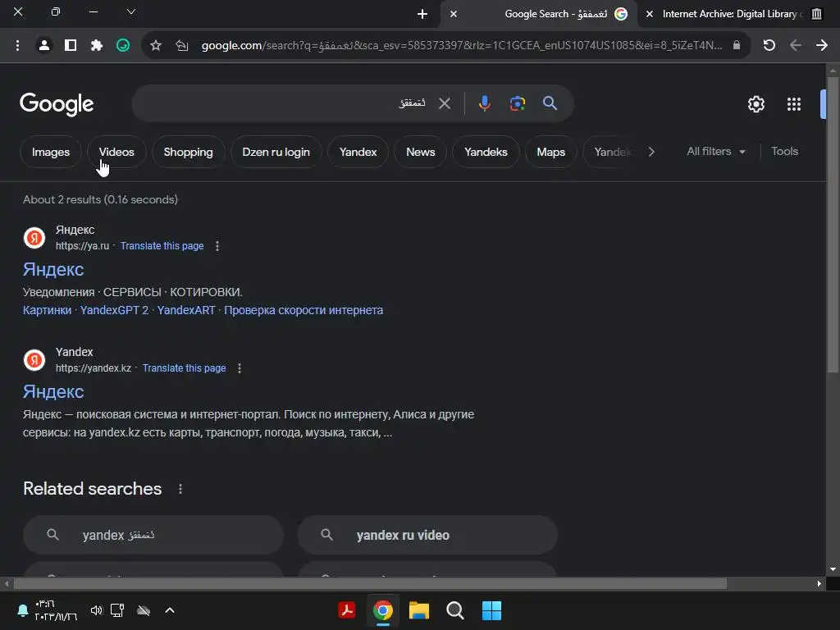Expand the All filters dropdown
840x630 pixels.
pyautogui.click(x=716, y=152)
